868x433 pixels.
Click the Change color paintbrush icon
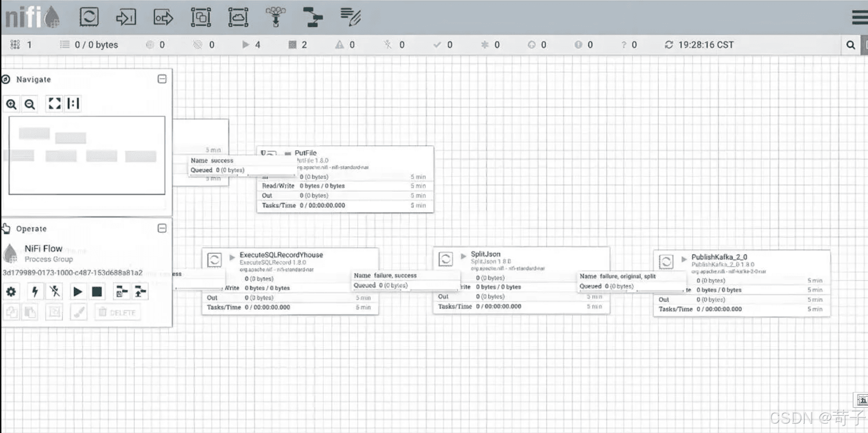click(x=79, y=312)
